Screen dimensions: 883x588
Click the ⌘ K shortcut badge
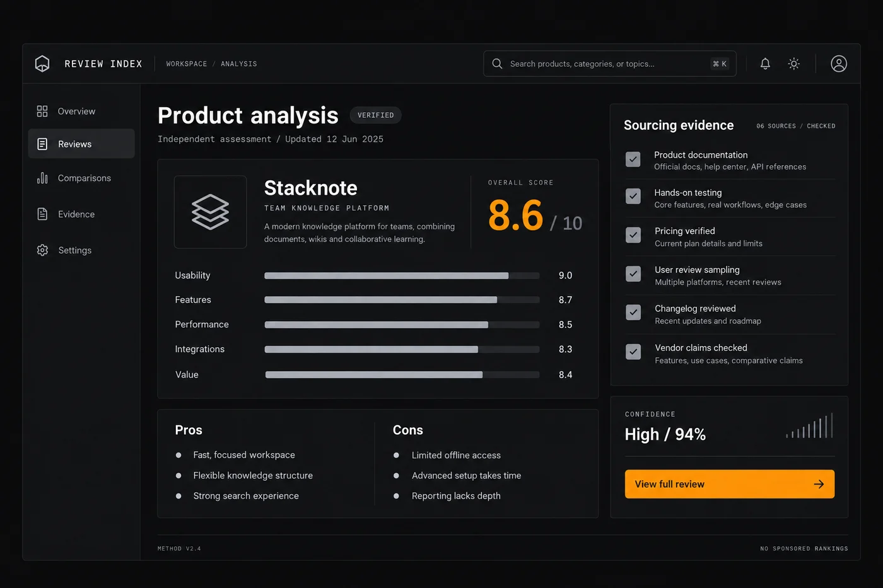click(x=720, y=64)
